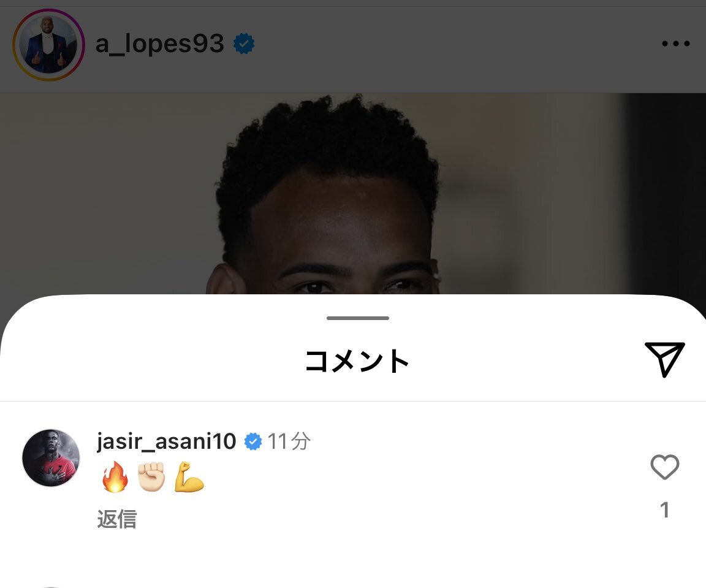Tap 返信 to reply to the comment
This screenshot has height=588, width=706.
coord(117,519)
